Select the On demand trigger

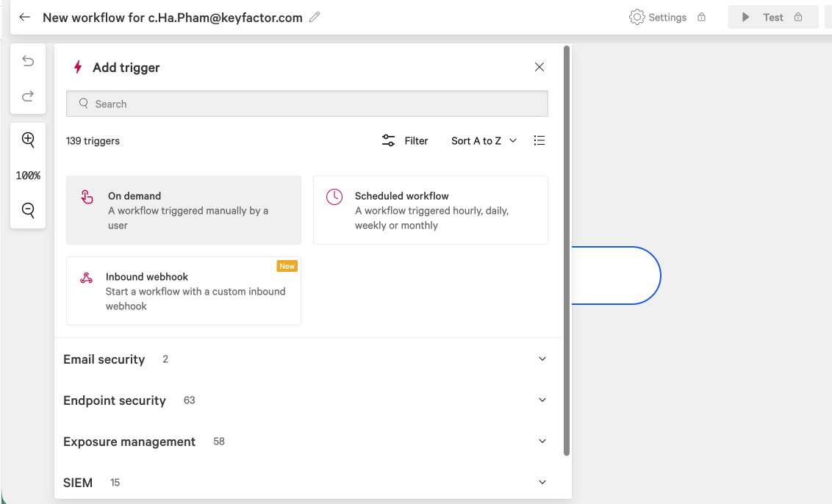click(x=184, y=210)
